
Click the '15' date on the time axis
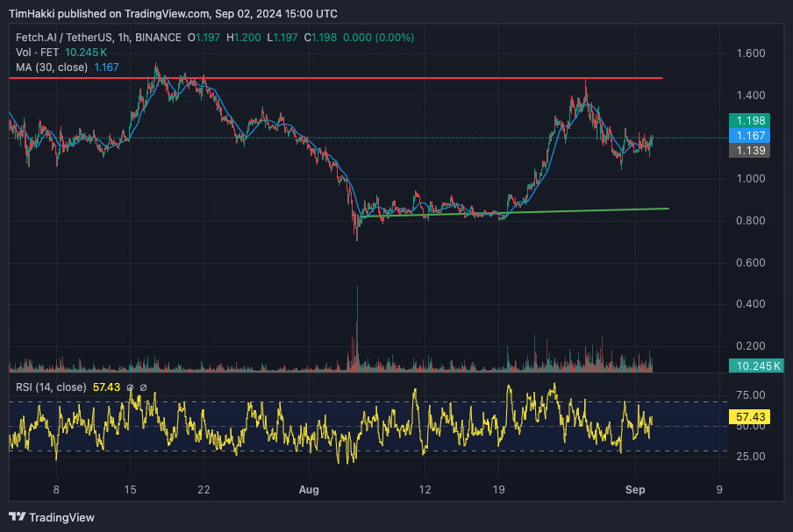pos(130,490)
